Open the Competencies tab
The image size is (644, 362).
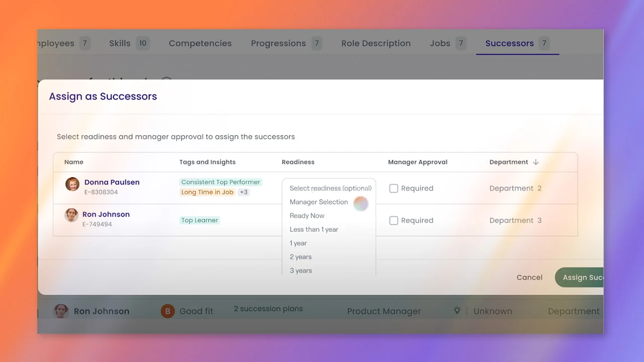coord(200,43)
